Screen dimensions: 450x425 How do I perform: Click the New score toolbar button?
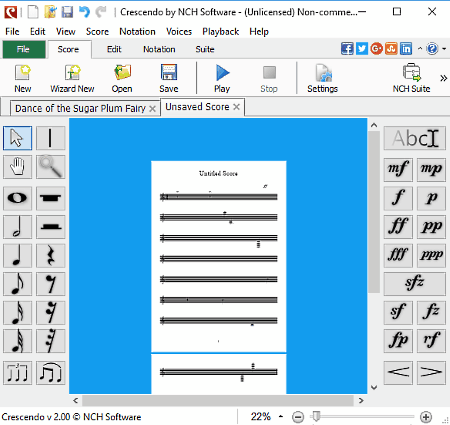point(23,79)
